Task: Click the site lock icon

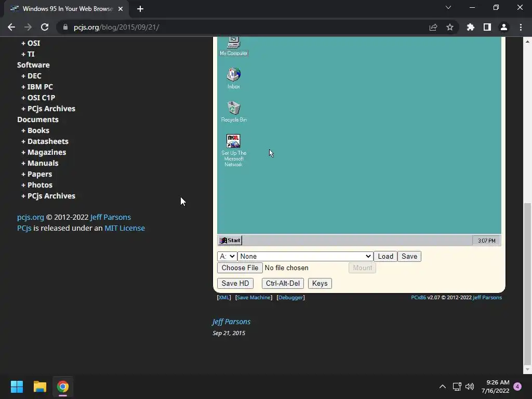Action: click(x=65, y=27)
